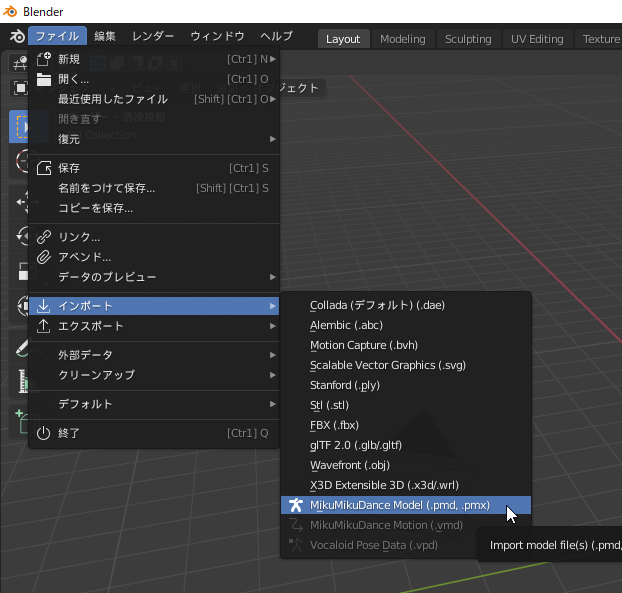
Task: Open the ファイル menu
Action: pyautogui.click(x=58, y=36)
